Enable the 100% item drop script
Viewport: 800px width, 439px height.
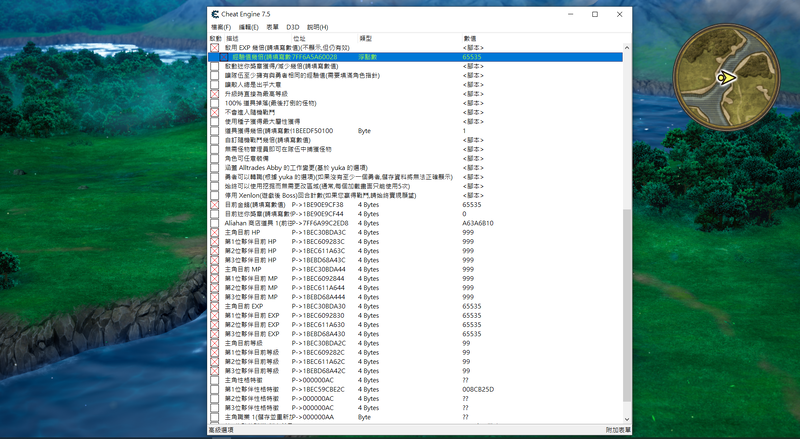(x=215, y=103)
